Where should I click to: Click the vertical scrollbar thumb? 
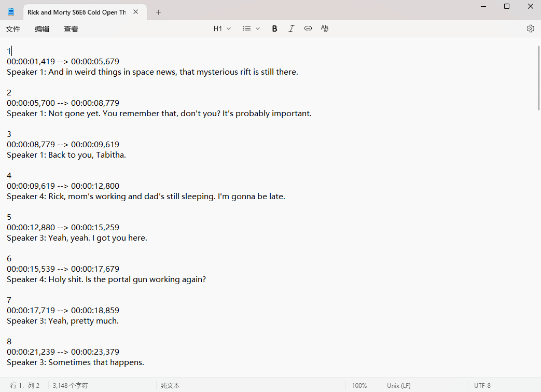click(x=538, y=78)
